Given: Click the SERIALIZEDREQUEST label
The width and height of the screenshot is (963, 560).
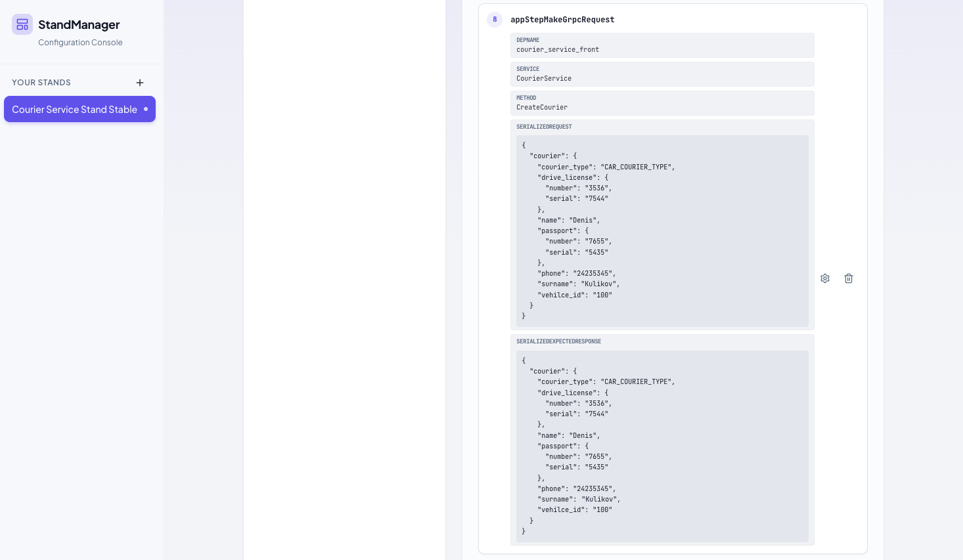Looking at the screenshot, I should pos(544,127).
